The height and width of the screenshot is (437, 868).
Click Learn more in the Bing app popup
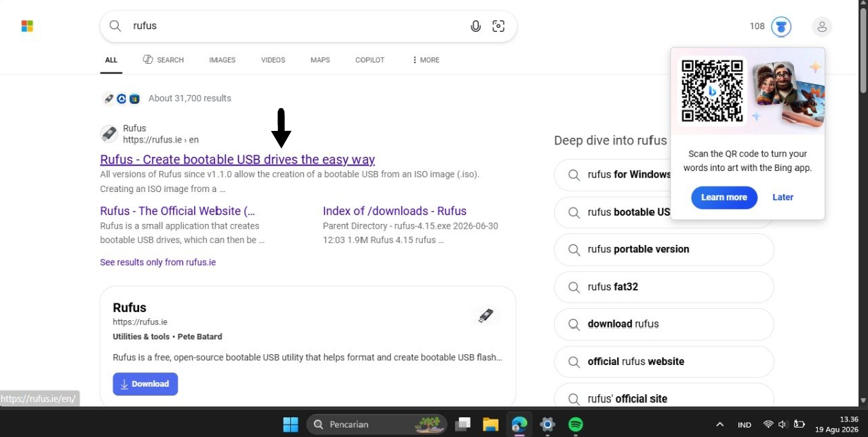[x=724, y=197]
